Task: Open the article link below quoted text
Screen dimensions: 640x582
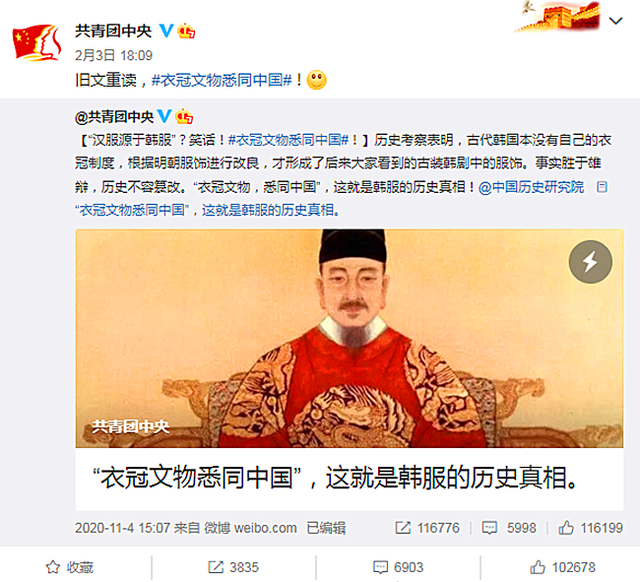Action: tap(207, 210)
